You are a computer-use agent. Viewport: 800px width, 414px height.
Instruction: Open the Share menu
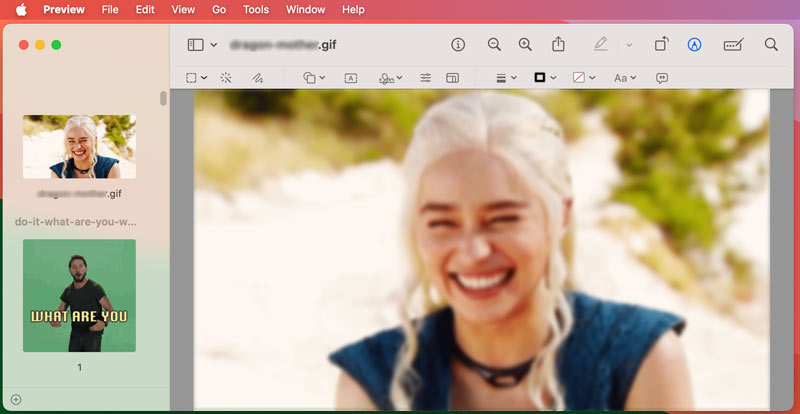[558, 44]
